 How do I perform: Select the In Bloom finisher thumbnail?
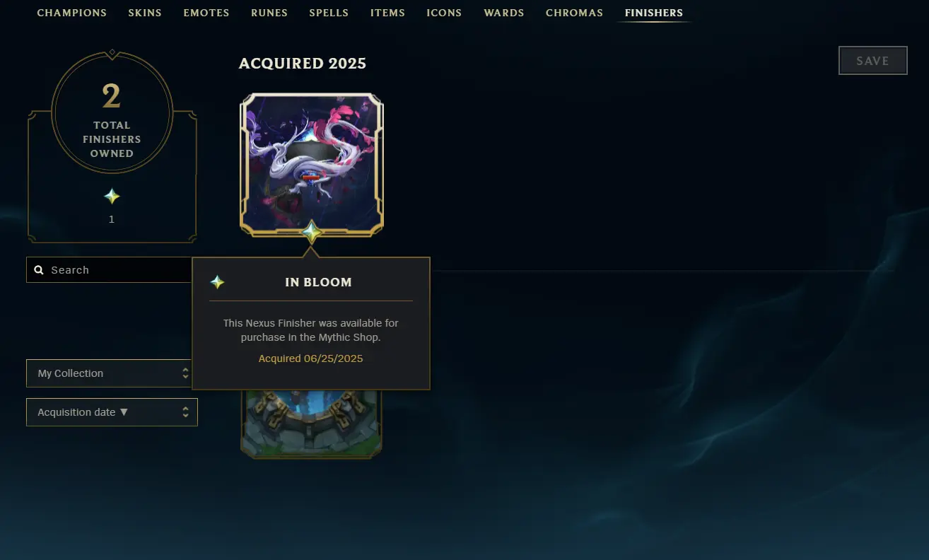[312, 164]
